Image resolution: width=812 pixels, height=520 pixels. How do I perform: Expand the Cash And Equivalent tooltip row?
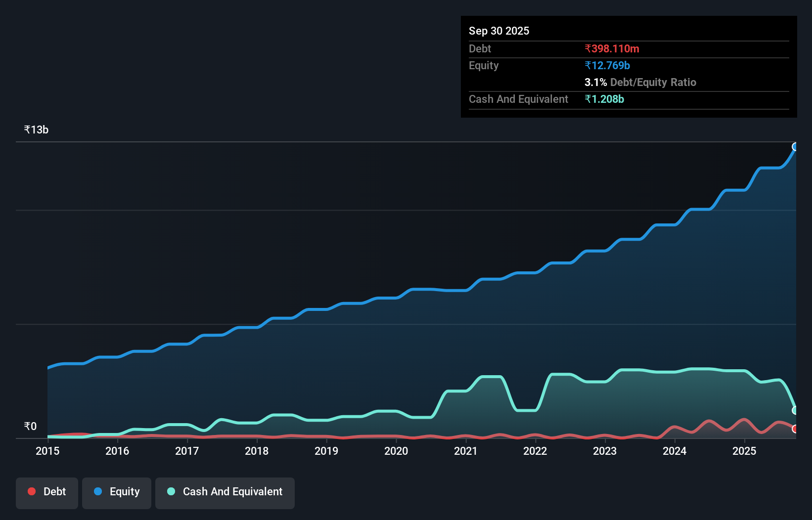click(x=518, y=99)
